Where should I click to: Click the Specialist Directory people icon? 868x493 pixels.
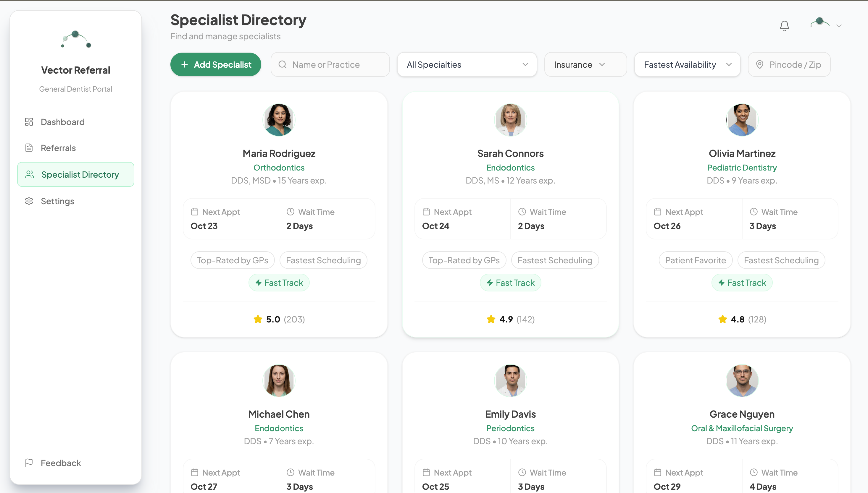click(30, 174)
